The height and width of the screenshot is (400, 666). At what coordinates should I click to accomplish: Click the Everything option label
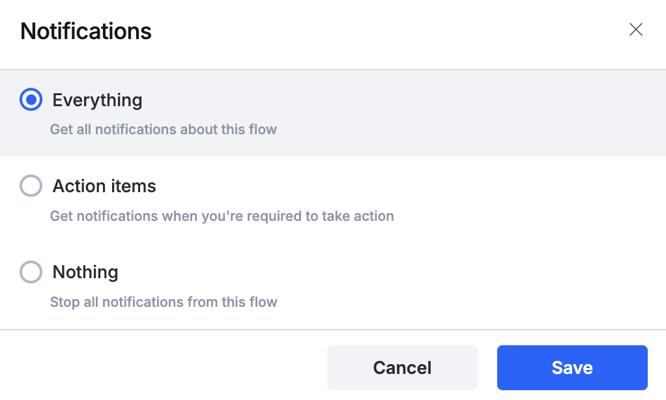coord(97,100)
